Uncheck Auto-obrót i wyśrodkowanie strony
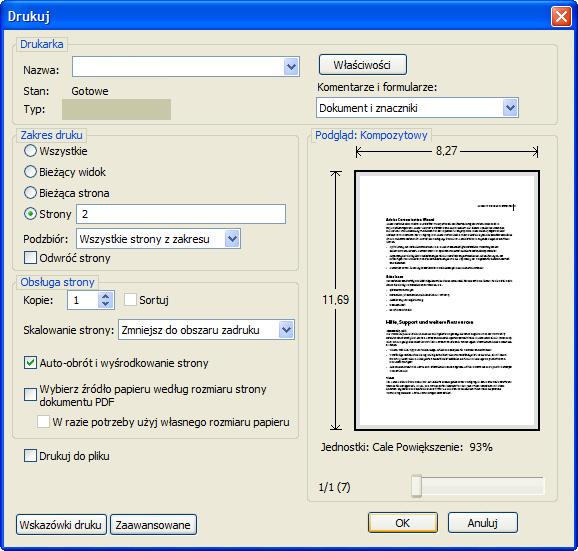This screenshot has height=551, width=578. coord(30,363)
